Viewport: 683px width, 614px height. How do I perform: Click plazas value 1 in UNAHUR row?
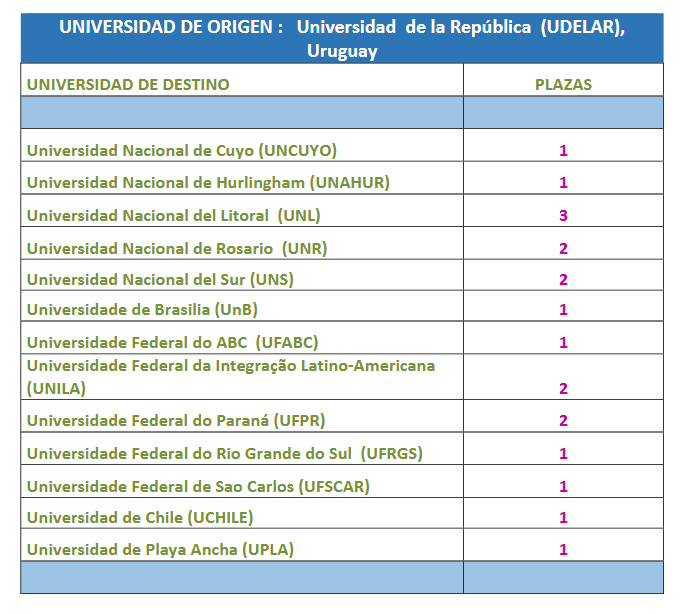(x=563, y=182)
